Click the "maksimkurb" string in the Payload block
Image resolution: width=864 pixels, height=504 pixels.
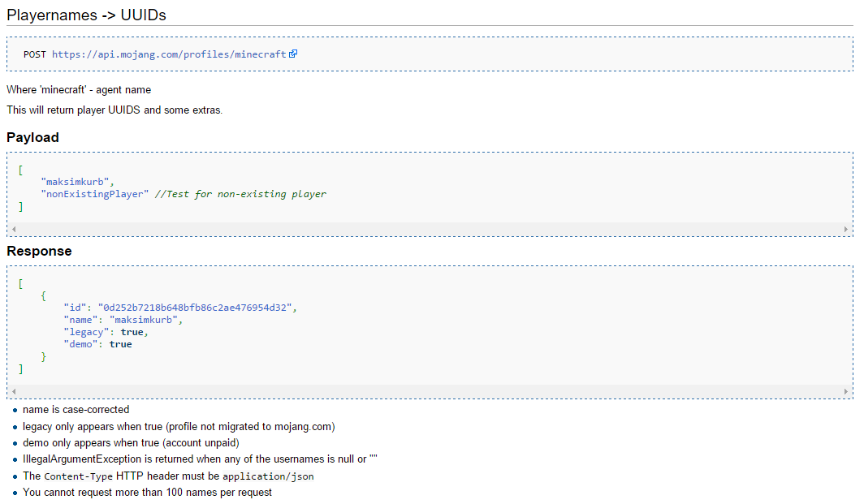[x=77, y=182]
